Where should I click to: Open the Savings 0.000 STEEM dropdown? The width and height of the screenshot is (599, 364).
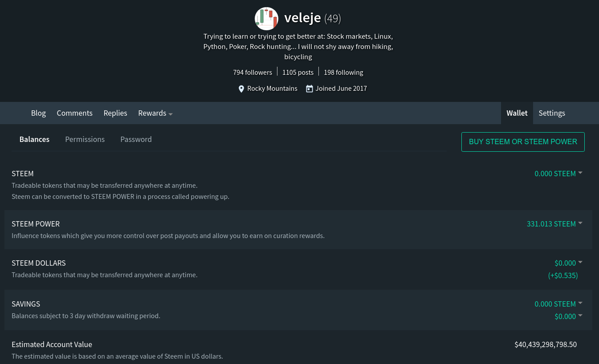[558, 304]
